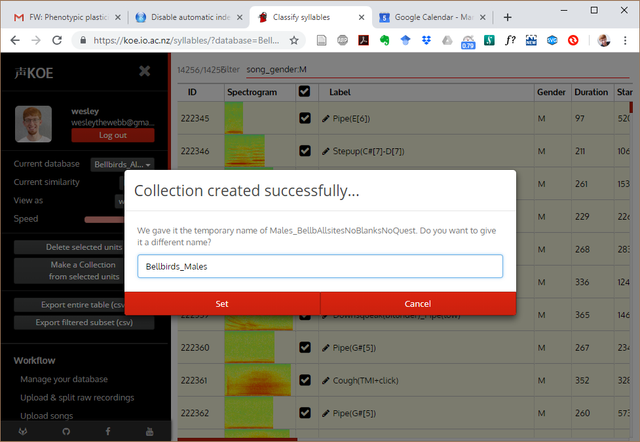The image size is (640, 442).
Task: Go back in browser history
Action: tap(15, 40)
